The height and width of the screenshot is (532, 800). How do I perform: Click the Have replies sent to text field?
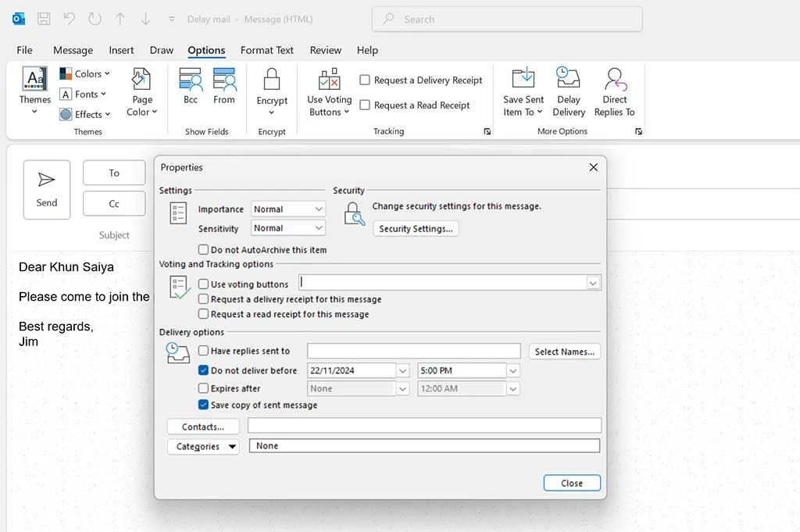coord(414,351)
